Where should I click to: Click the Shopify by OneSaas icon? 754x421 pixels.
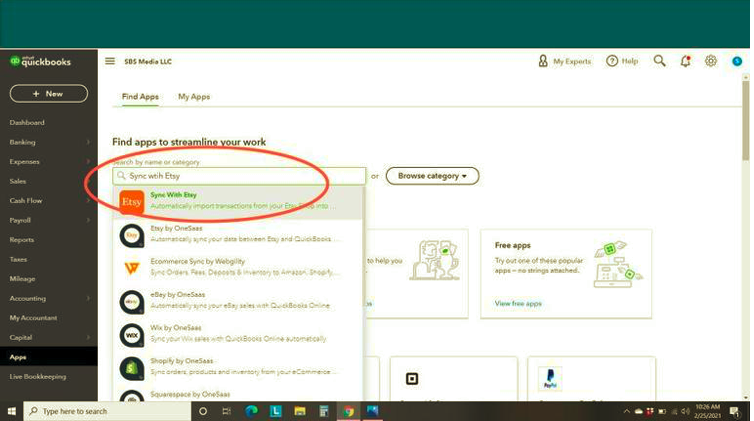pyautogui.click(x=132, y=368)
